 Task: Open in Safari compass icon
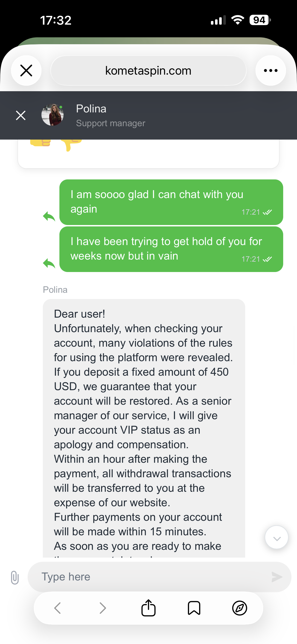point(239,608)
